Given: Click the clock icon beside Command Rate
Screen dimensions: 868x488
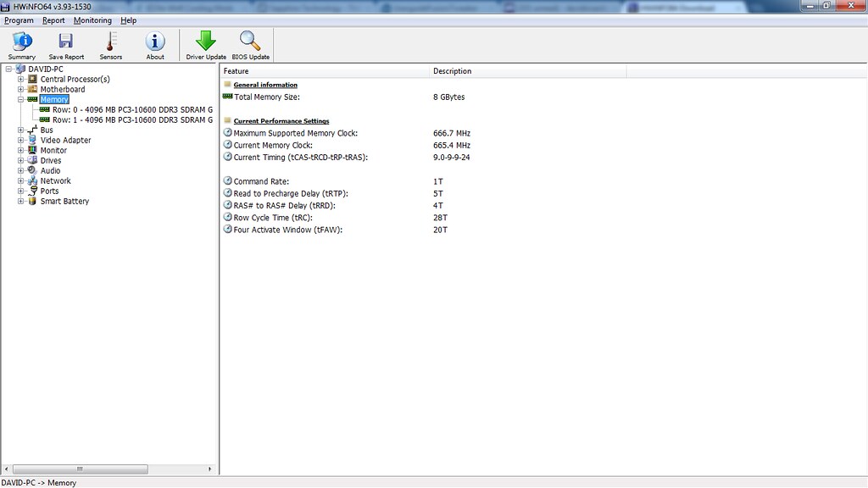Looking at the screenshot, I should pos(227,181).
